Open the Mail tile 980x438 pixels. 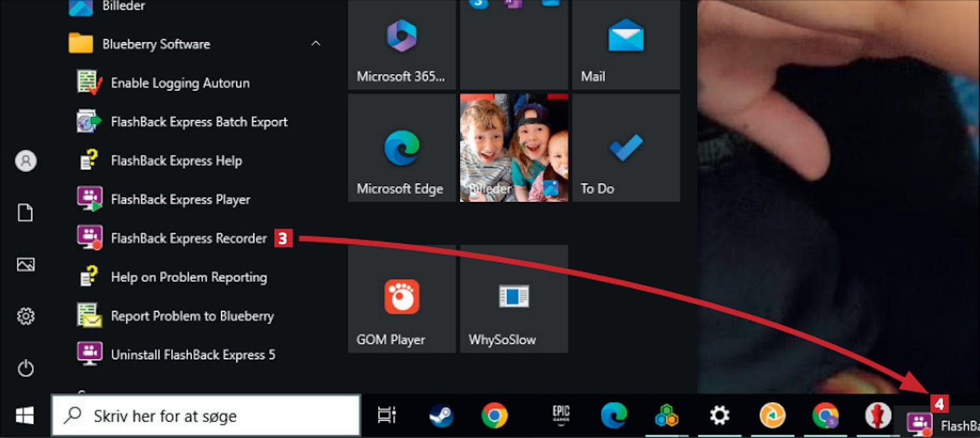[x=625, y=44]
